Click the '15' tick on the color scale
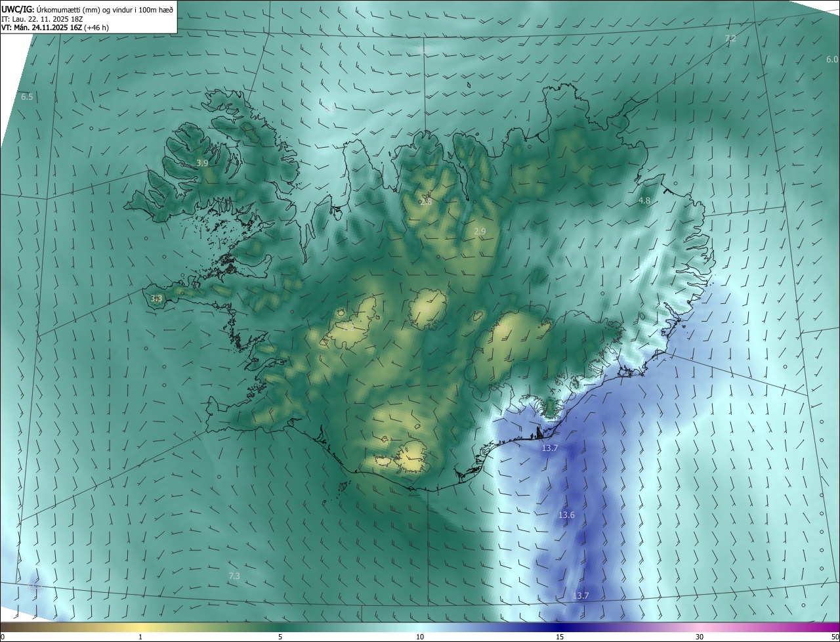Image resolution: width=840 pixels, height=642 pixels. (x=560, y=637)
